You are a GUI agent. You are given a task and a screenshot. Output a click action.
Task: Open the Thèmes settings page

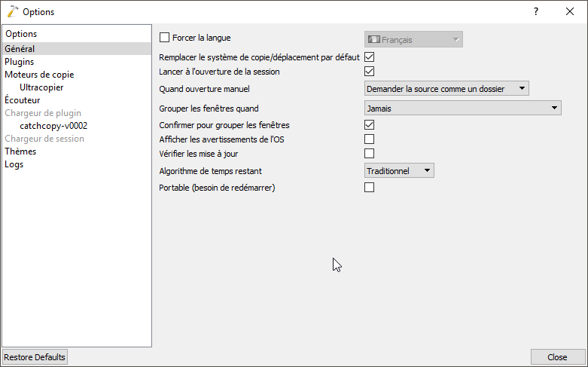tap(20, 151)
